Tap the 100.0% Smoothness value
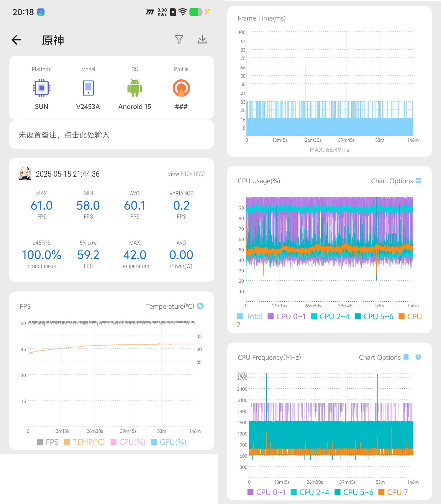The image size is (441, 504). [42, 255]
